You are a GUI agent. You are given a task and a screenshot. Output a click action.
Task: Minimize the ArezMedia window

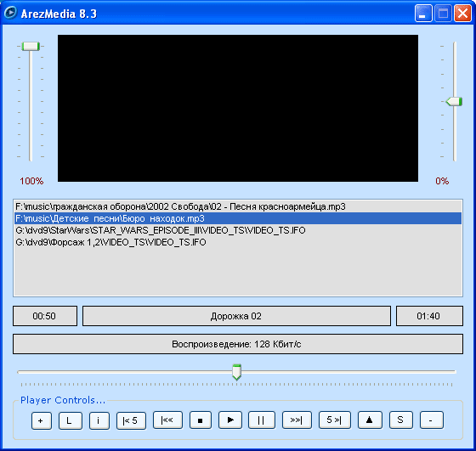(423, 14)
